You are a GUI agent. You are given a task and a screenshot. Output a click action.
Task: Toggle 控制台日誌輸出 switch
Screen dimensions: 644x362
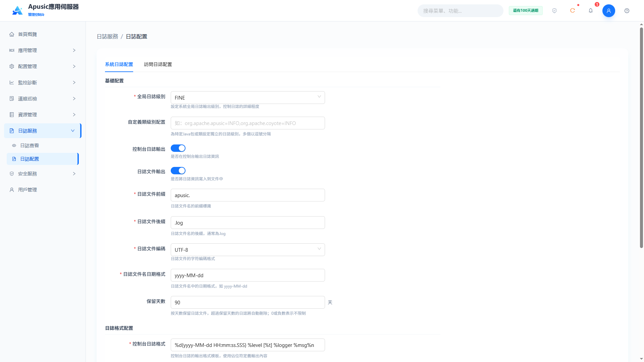tap(178, 148)
